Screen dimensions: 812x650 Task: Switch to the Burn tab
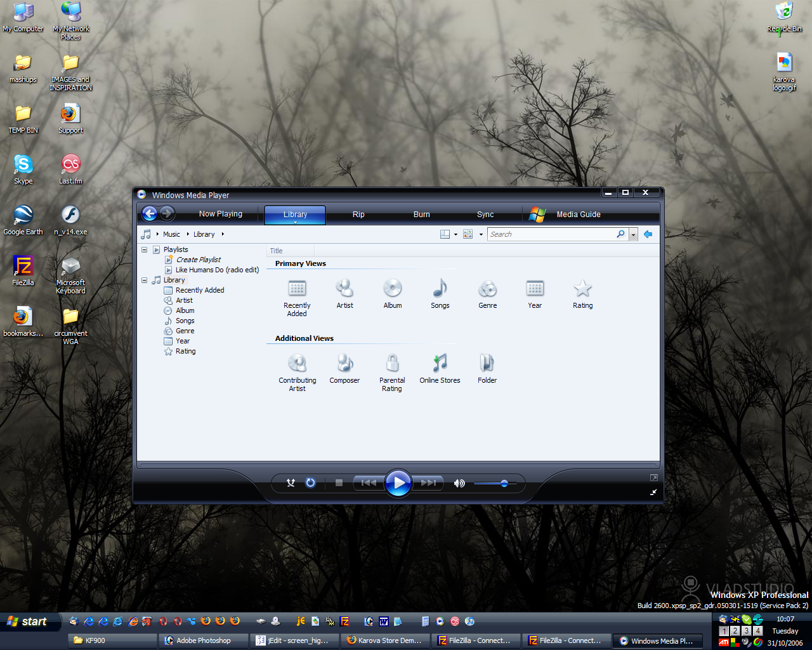coord(422,215)
